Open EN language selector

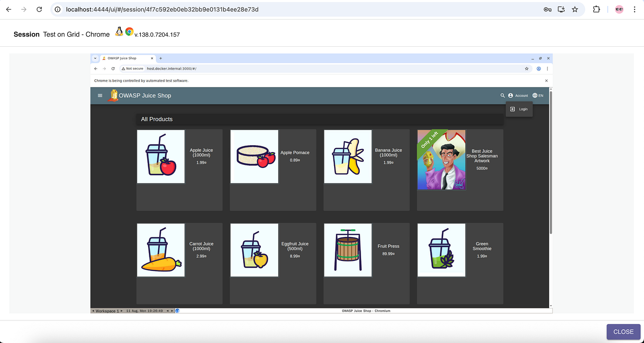(538, 95)
